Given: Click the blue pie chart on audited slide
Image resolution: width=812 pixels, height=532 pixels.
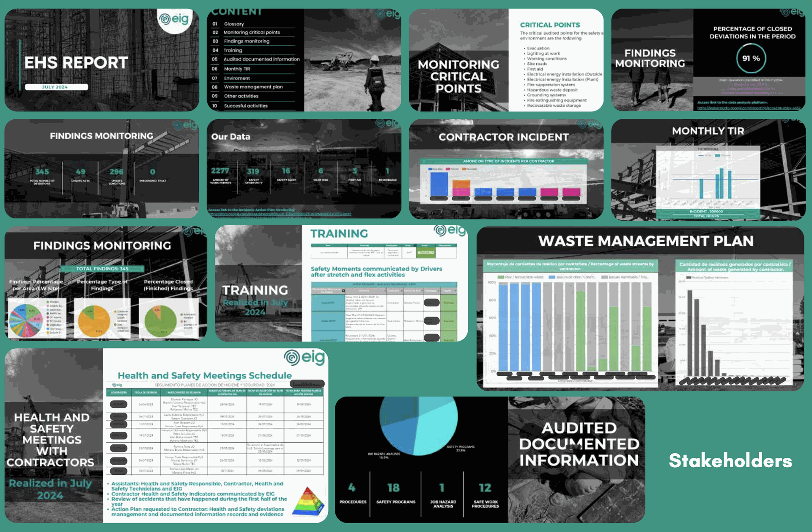Looking at the screenshot, I should click(418, 423).
